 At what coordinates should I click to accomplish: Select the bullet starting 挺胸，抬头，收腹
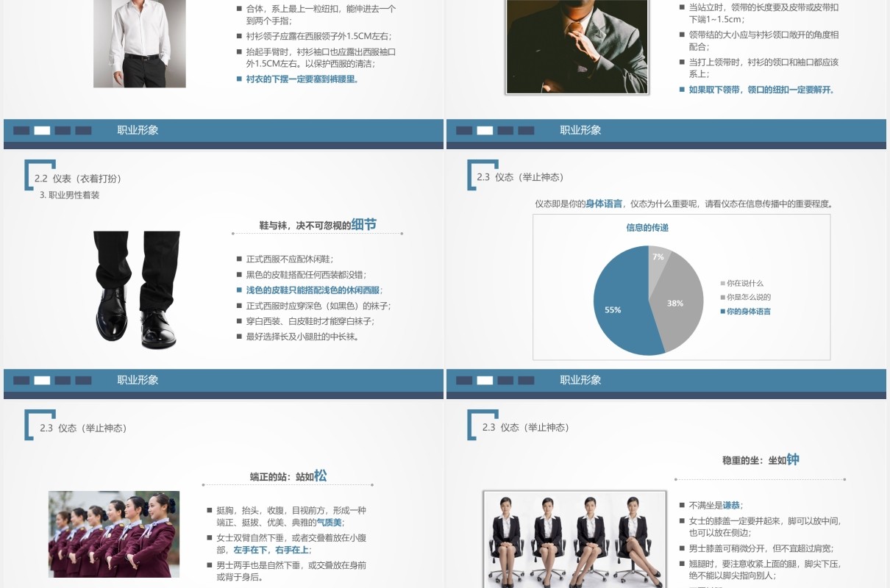coord(287,516)
